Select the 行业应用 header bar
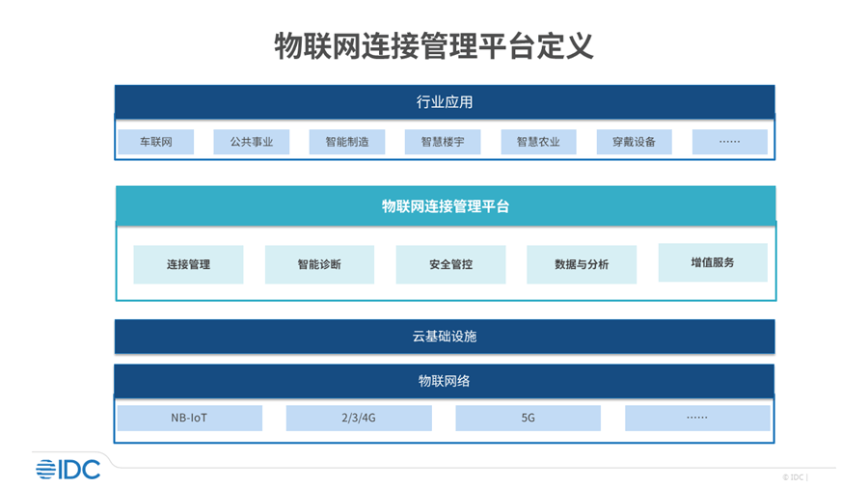 pos(445,102)
